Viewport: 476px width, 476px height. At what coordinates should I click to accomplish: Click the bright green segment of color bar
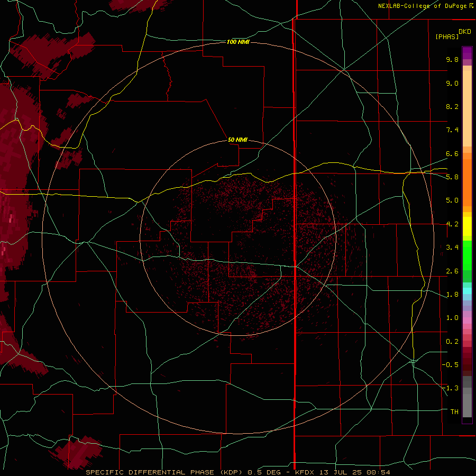tap(467, 255)
